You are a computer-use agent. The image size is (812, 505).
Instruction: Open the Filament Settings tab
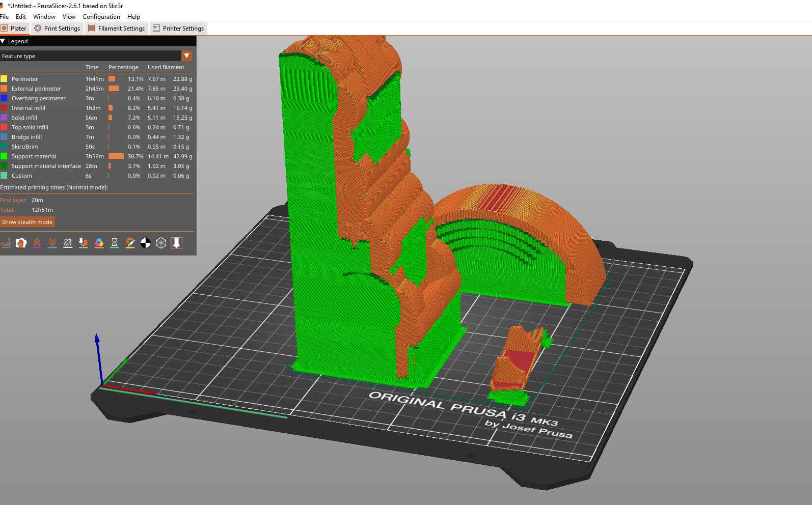coord(117,29)
